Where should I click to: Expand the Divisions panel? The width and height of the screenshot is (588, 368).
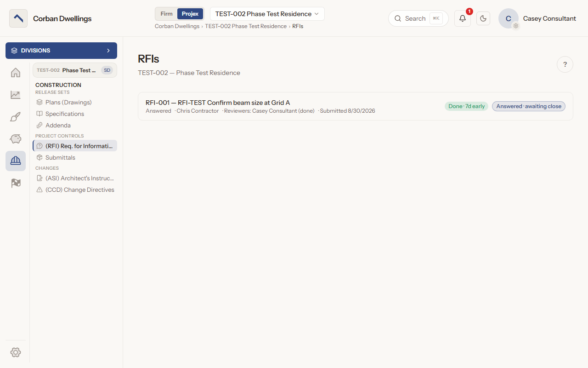[x=61, y=51]
